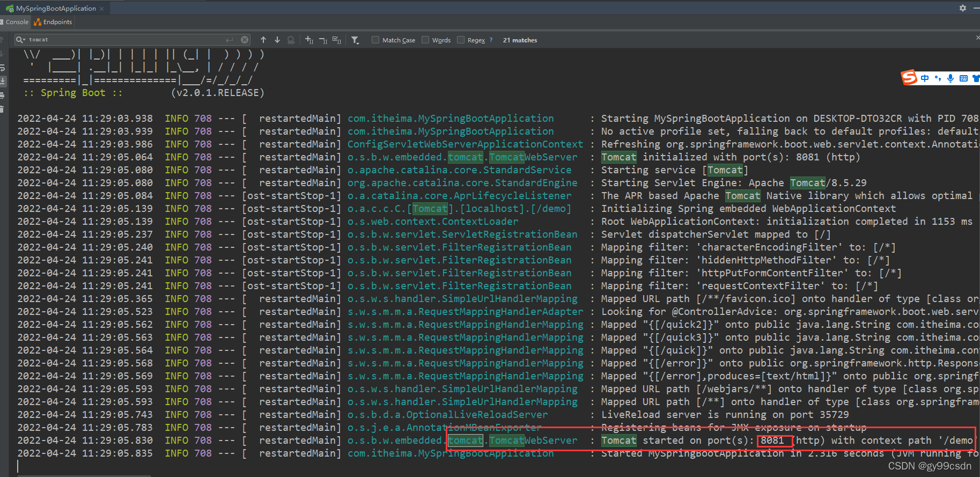
Task: Go to previous search occurrence
Action: click(x=263, y=40)
